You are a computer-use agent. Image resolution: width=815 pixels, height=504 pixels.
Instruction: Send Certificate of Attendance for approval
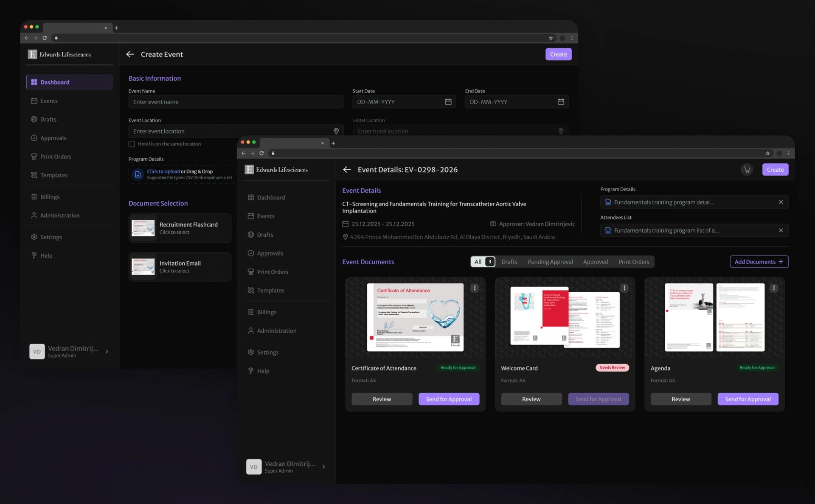449,399
